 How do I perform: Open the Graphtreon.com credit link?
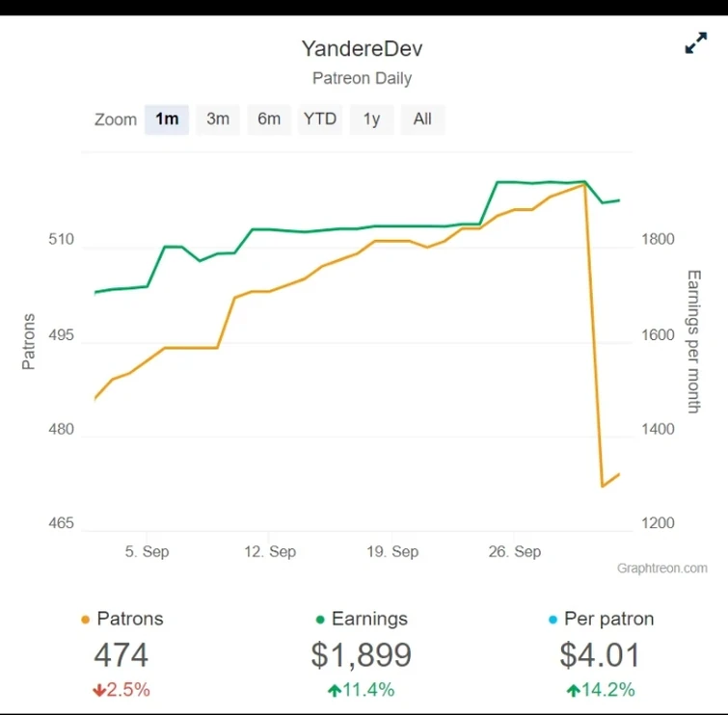(x=662, y=569)
